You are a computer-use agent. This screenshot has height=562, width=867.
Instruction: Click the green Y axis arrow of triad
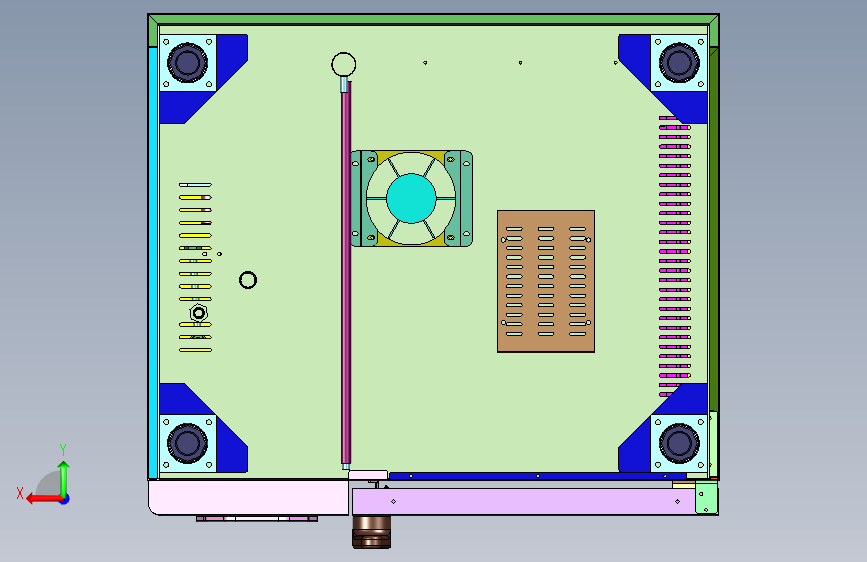pos(64,478)
